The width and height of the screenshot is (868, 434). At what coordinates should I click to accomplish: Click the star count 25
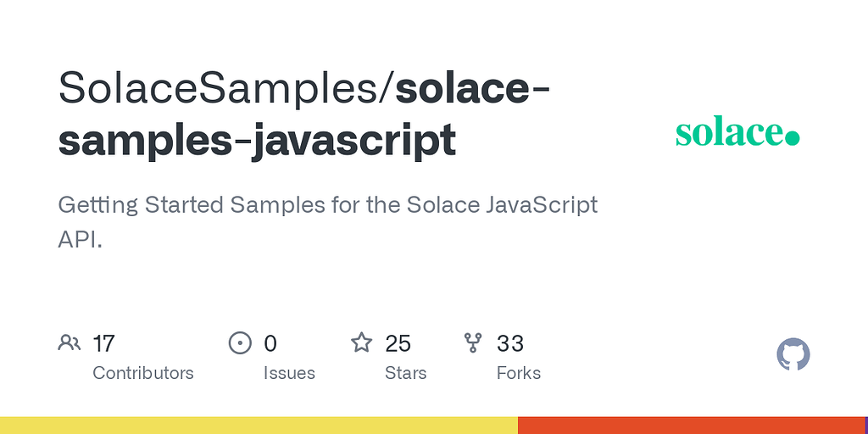(398, 343)
